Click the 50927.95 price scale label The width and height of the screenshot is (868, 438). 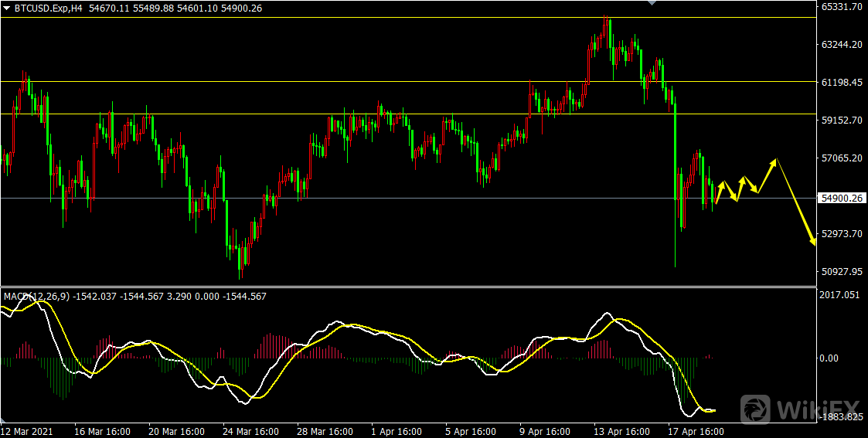(x=842, y=271)
